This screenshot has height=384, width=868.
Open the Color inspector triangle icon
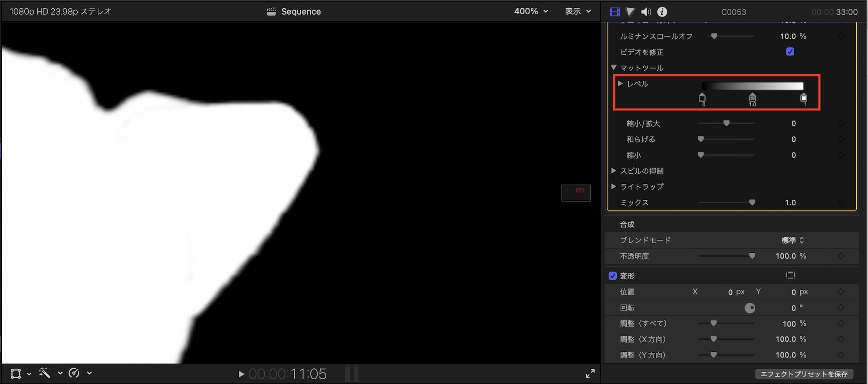pyautogui.click(x=630, y=12)
